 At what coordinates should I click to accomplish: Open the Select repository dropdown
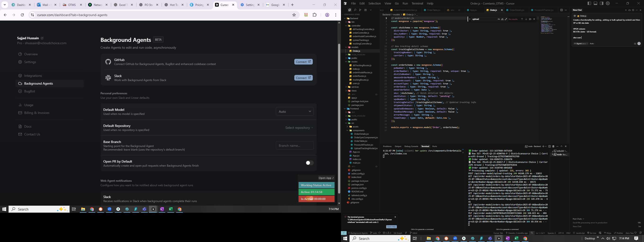click(299, 128)
